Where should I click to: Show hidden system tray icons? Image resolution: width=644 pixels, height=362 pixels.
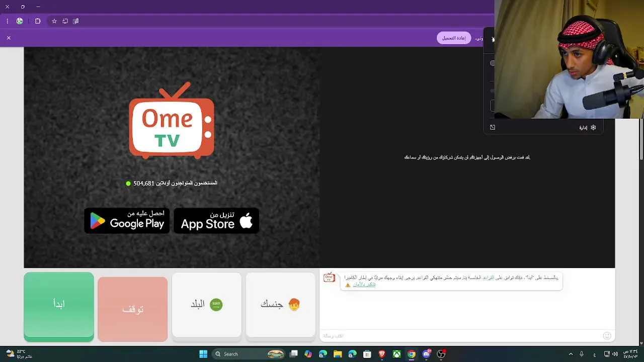click(x=571, y=354)
